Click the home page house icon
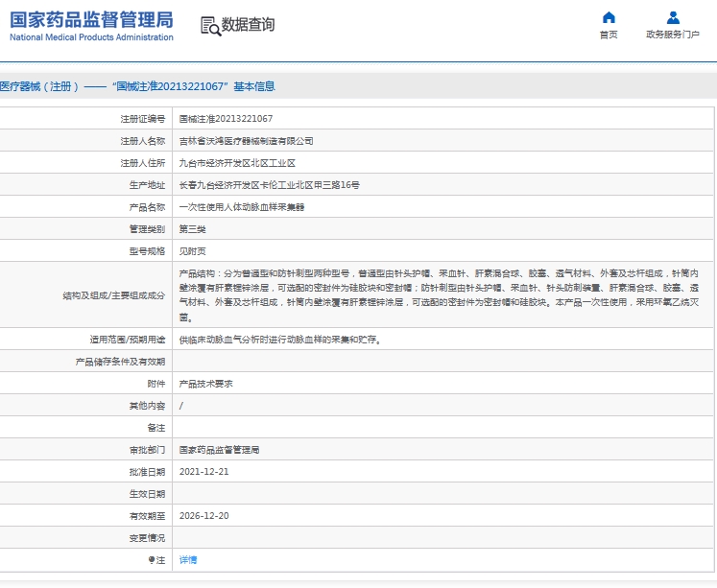 pyautogui.click(x=609, y=18)
